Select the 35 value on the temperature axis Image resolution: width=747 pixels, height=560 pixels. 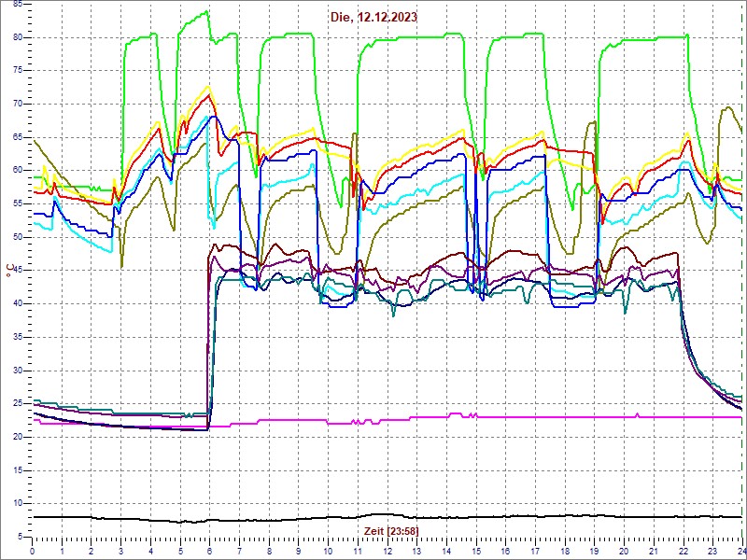point(18,337)
